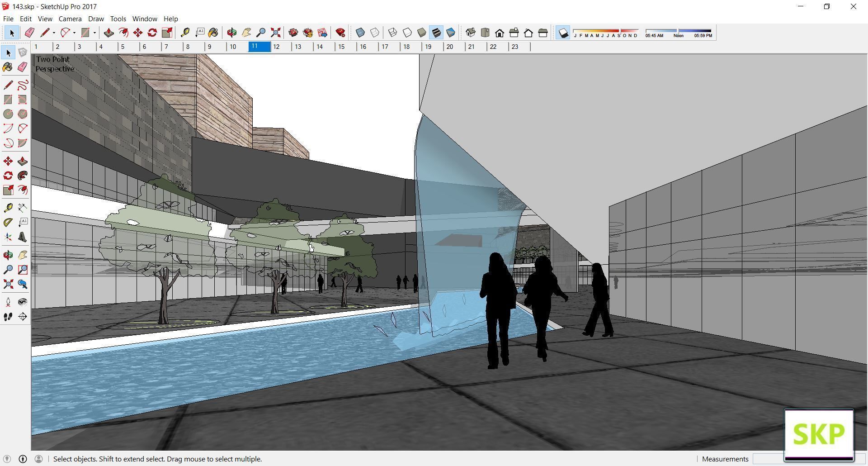Toggle Back Edges style
The height and width of the screenshot is (466, 868).
pyautogui.click(x=375, y=33)
